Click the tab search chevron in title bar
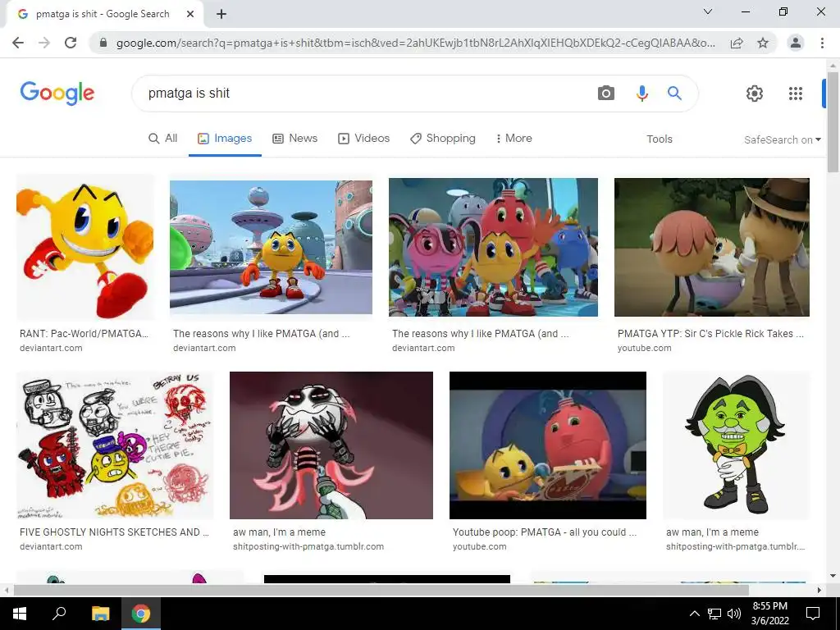Viewport: 840px width, 630px height. [x=708, y=11]
